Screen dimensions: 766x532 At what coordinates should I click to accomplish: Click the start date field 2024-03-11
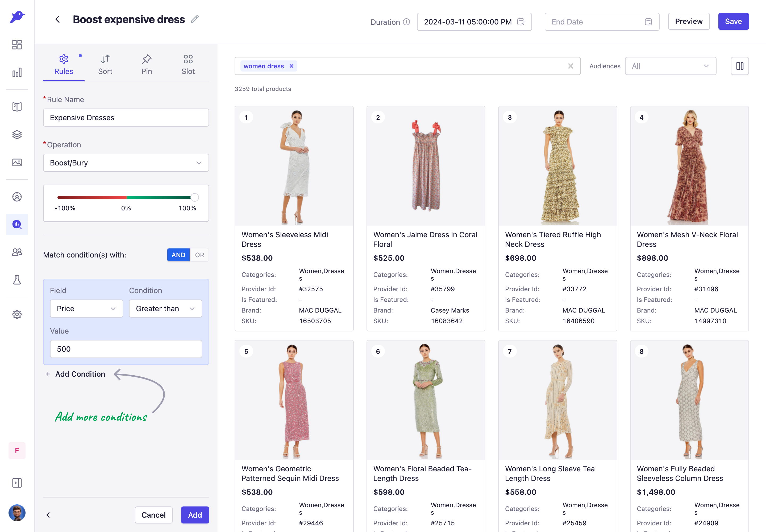(474, 22)
